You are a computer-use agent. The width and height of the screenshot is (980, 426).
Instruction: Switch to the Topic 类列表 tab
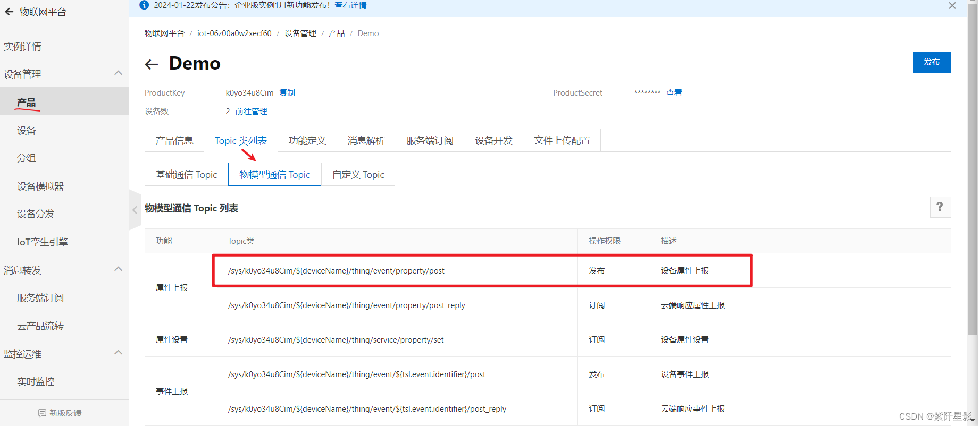(x=241, y=140)
